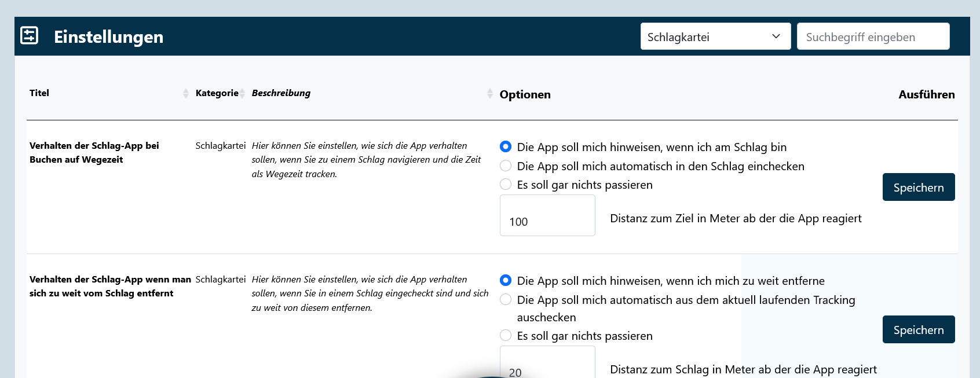980x378 pixels.
Task: Sort table by Titel column arrows
Action: pyautogui.click(x=185, y=93)
